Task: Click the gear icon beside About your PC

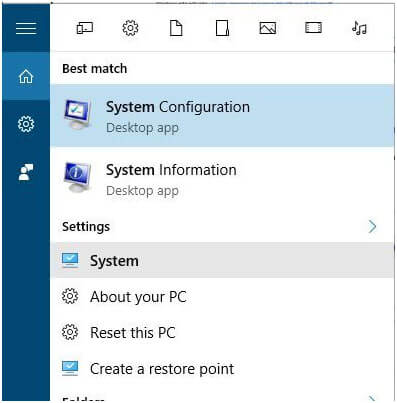Action: pyautogui.click(x=70, y=296)
